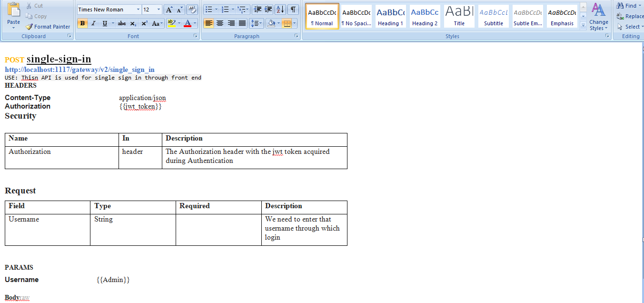Open the underline style dropdown arrow

coord(113,23)
